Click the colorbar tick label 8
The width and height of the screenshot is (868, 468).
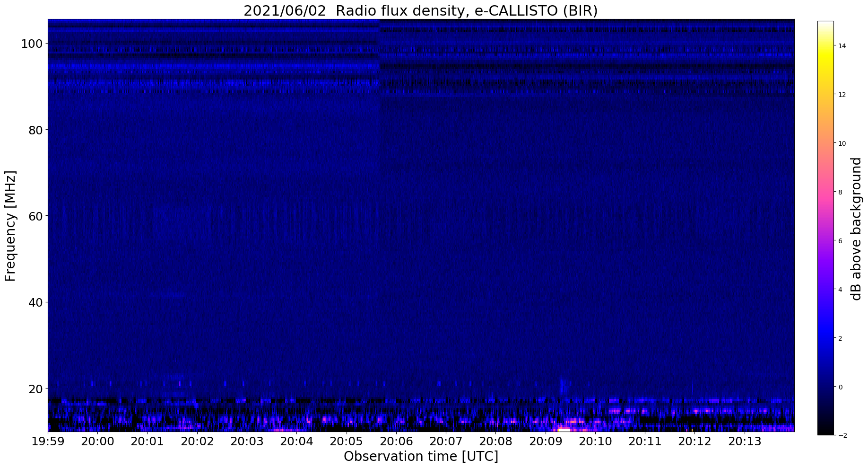840,192
